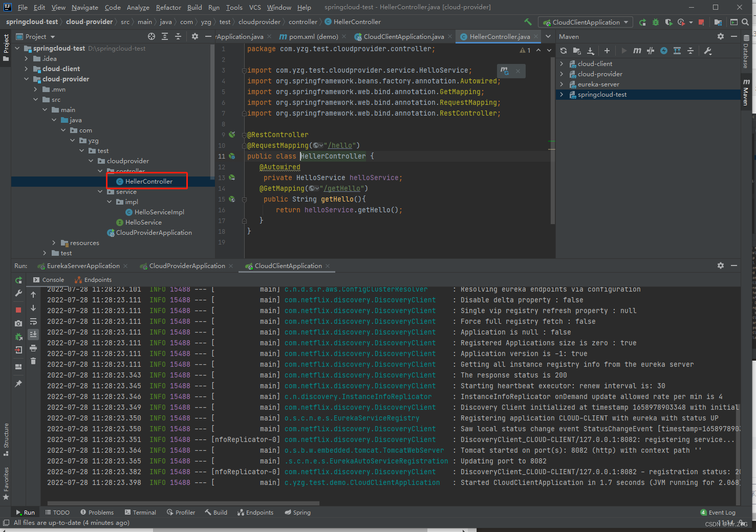756x532 pixels.
Task: Select opened file target icon in Project panel
Action: click(152, 36)
